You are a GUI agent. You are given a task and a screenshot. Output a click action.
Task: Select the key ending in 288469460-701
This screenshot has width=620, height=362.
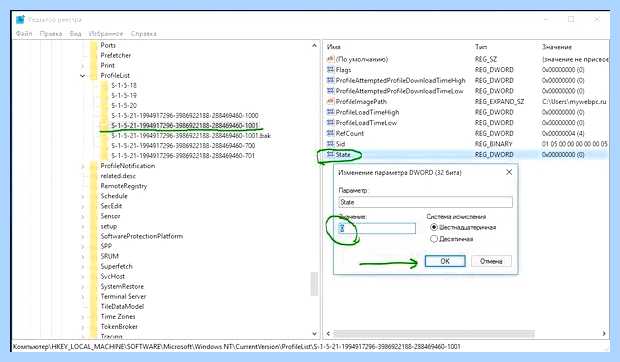[183, 156]
